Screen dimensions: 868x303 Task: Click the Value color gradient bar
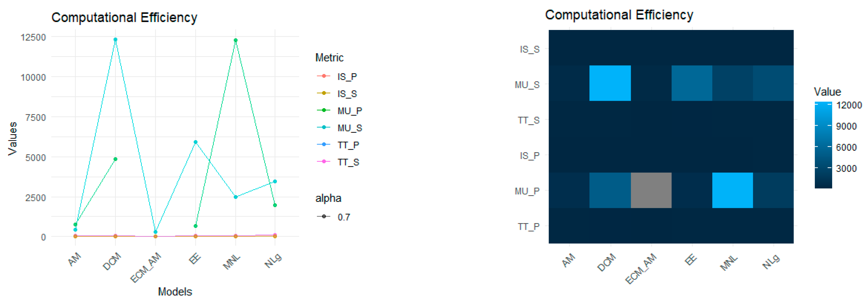pos(823,145)
